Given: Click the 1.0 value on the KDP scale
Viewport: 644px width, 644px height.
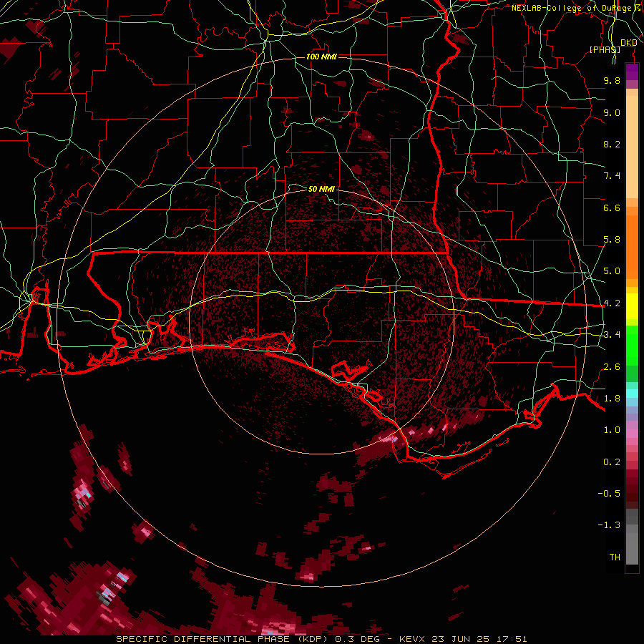Looking at the screenshot, I should 612,430.
